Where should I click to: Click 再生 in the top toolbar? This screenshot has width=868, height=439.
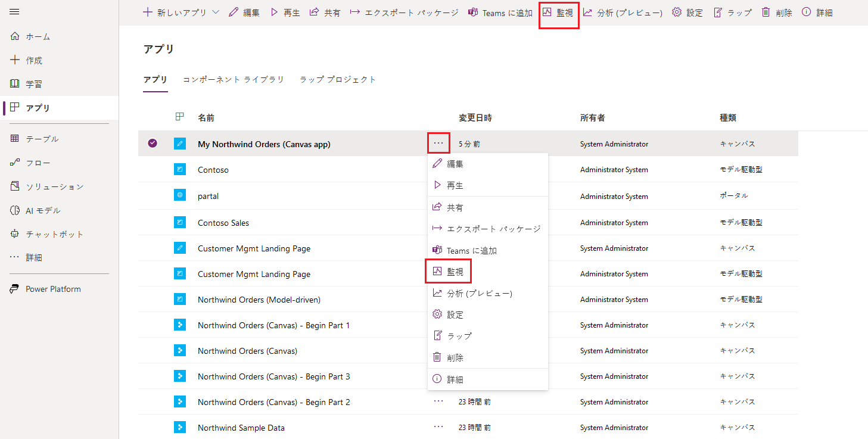point(285,13)
